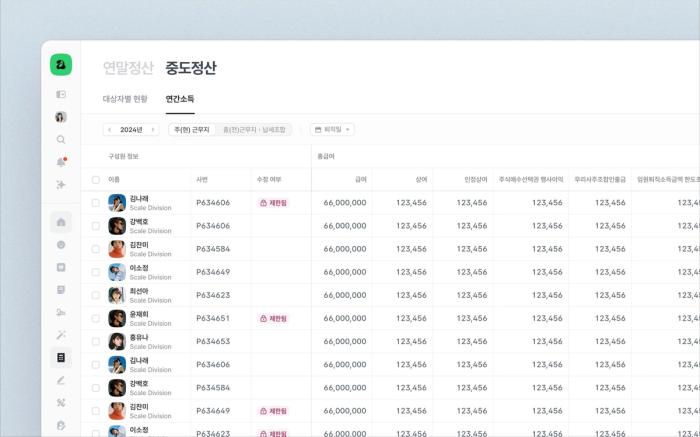Click the 총급여 group header
700x437 pixels.
[326, 156]
